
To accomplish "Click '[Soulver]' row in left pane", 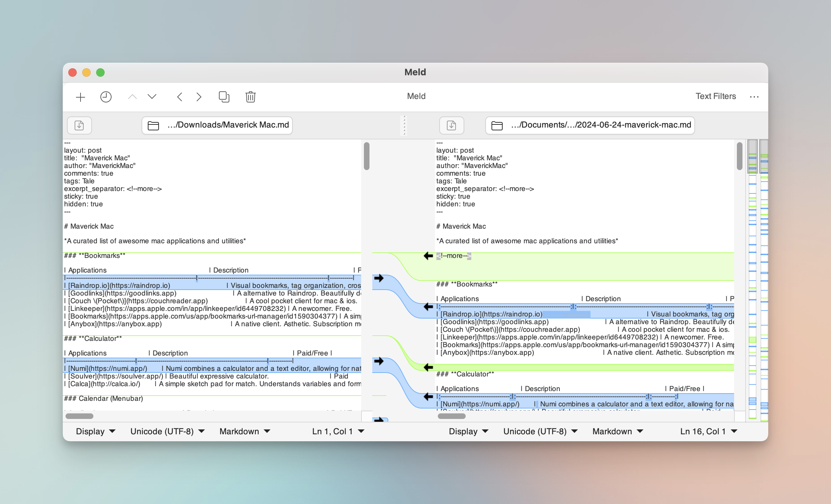I will (x=206, y=376).
